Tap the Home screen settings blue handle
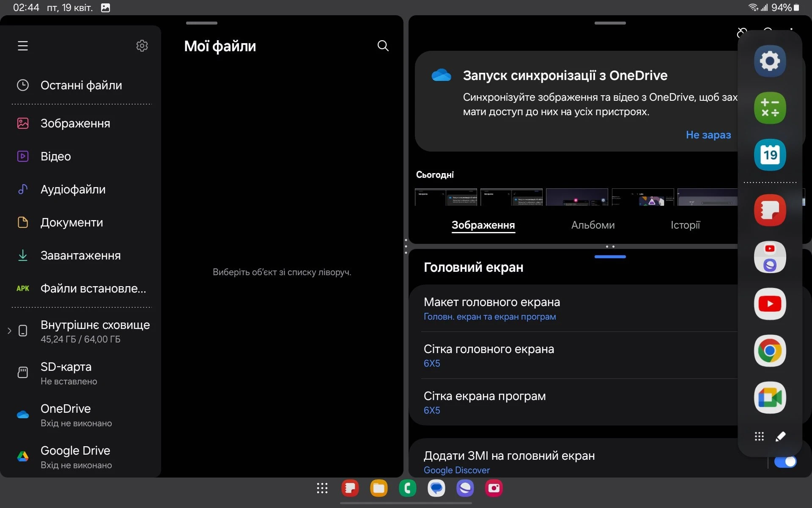 (610, 257)
